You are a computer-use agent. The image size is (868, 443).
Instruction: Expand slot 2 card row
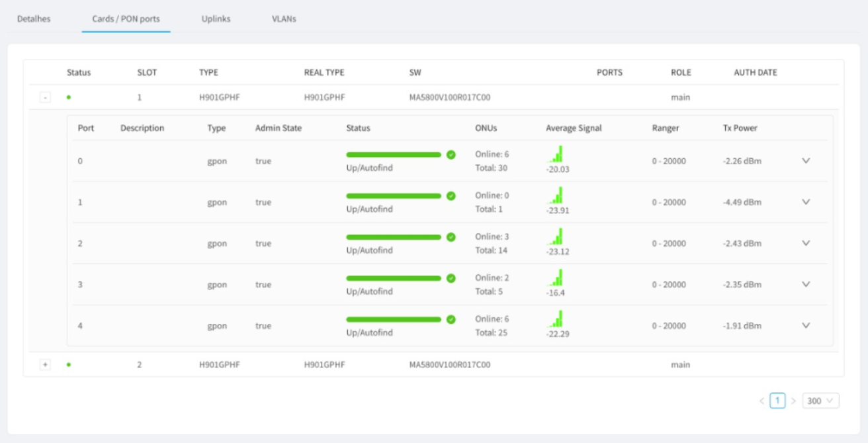pos(45,365)
